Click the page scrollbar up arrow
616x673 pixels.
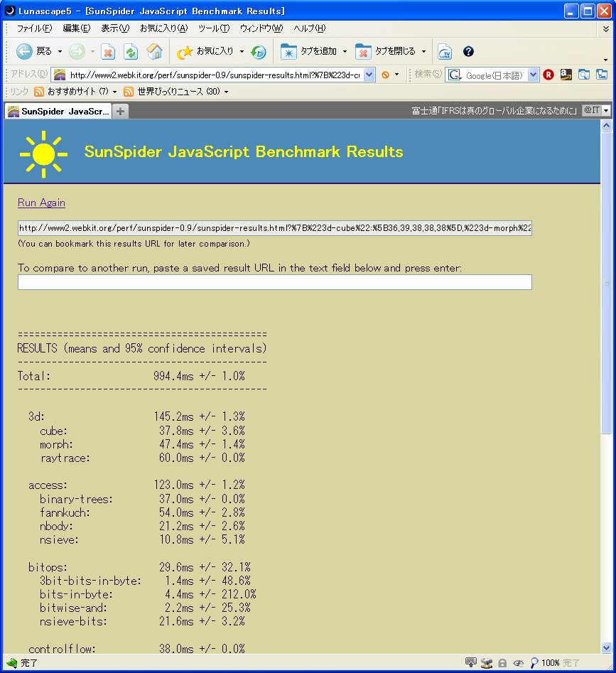coord(606,126)
